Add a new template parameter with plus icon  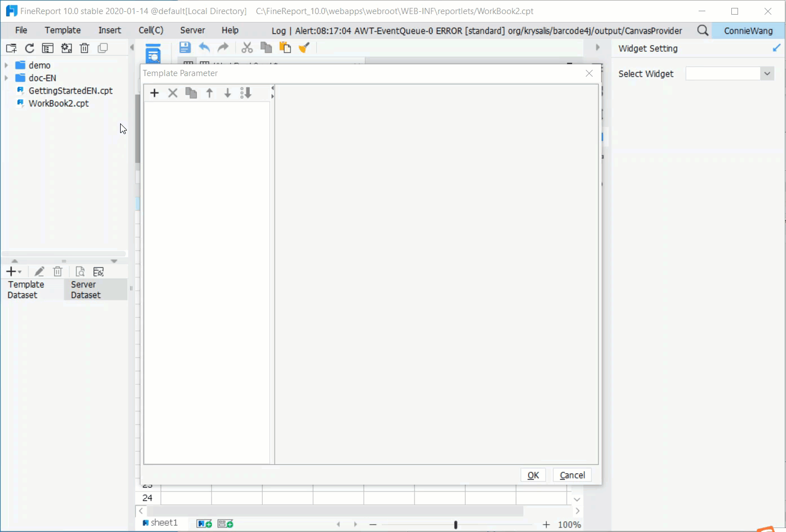point(154,93)
